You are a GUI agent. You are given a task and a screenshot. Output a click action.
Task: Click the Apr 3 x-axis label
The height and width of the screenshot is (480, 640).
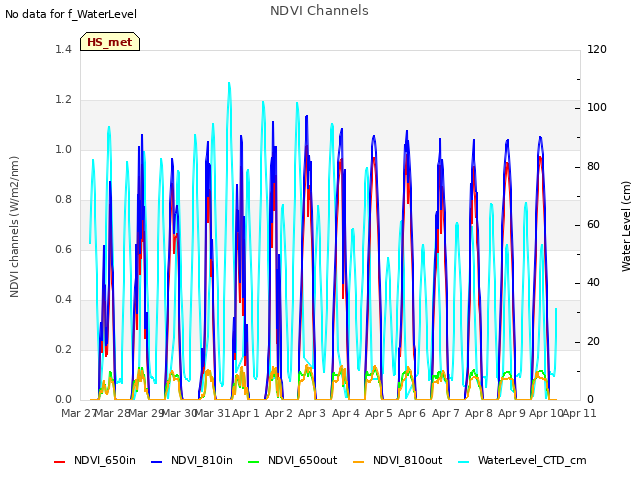(312, 413)
